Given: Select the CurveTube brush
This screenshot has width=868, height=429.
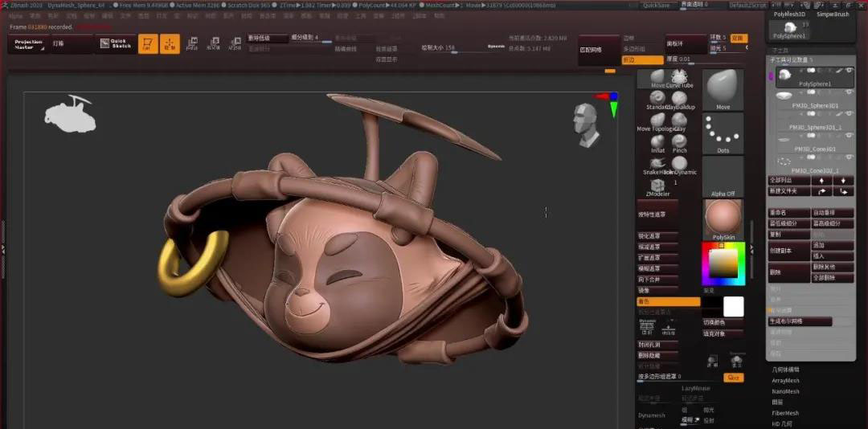Looking at the screenshot, I should [679, 79].
